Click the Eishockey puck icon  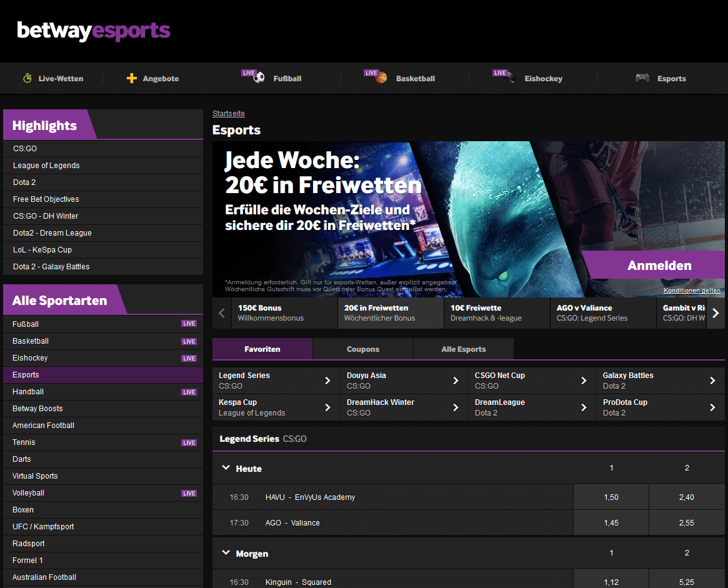click(511, 77)
